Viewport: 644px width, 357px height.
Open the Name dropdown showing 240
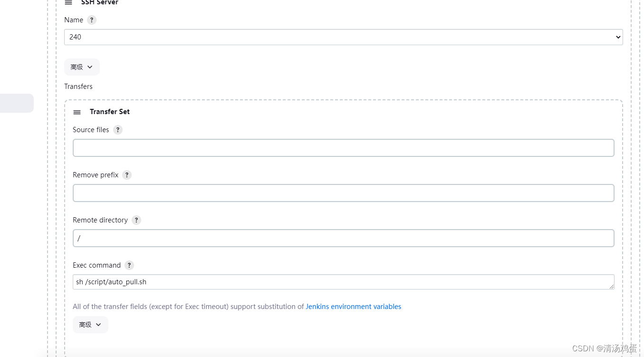pyautogui.click(x=343, y=37)
